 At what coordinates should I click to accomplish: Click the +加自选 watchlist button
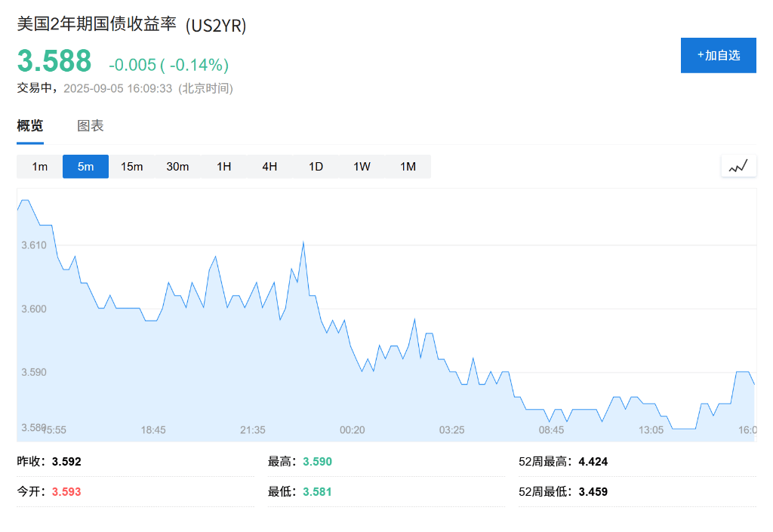click(718, 54)
